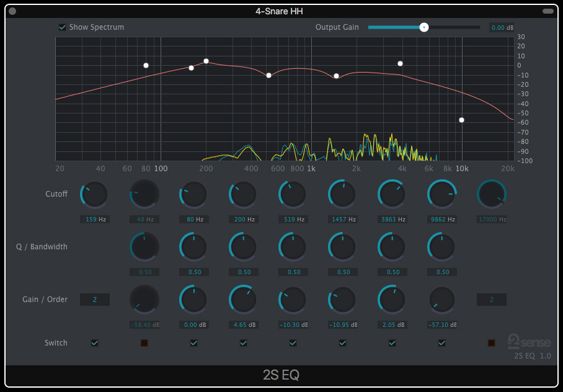
Task: Toggle the 519 Hz band switch
Action: point(293,343)
